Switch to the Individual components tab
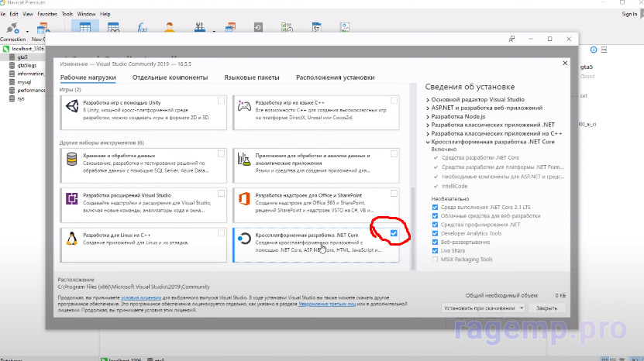The height and width of the screenshot is (361, 644). tap(170, 77)
